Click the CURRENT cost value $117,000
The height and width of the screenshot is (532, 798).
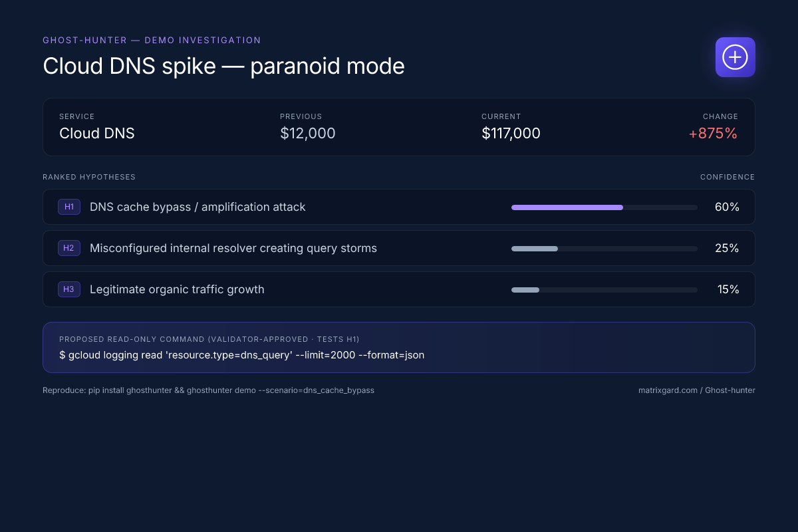tap(511, 133)
